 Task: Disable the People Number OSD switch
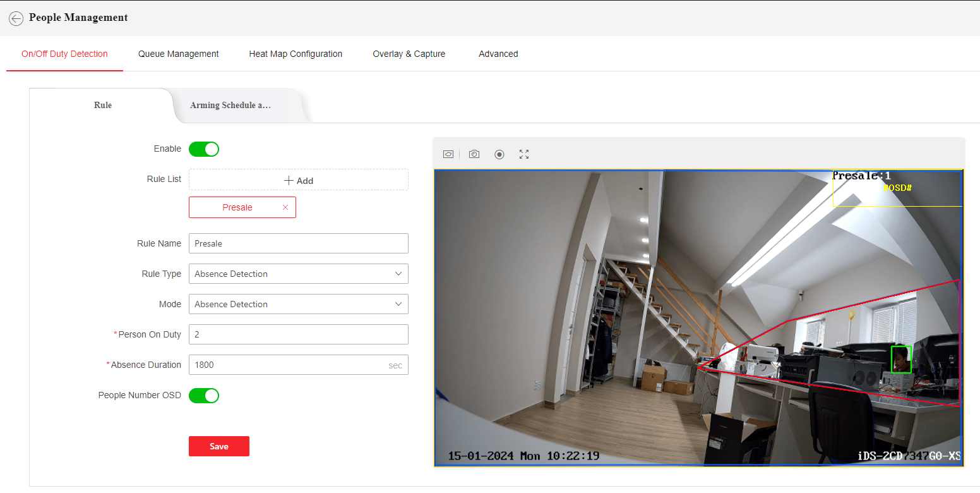204,396
